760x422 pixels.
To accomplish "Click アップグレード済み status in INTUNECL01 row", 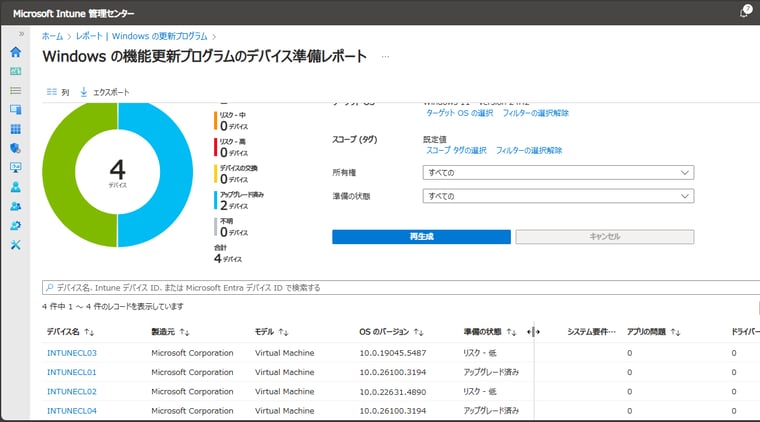I will [491, 372].
